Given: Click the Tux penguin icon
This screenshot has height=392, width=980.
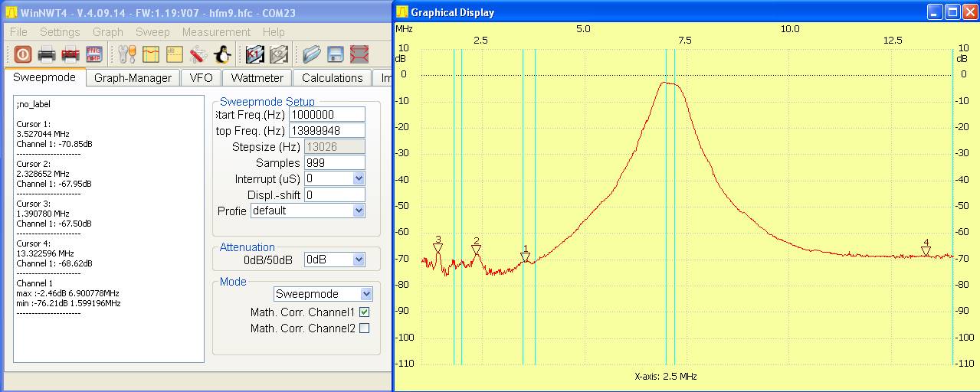Looking at the screenshot, I should point(222,54).
